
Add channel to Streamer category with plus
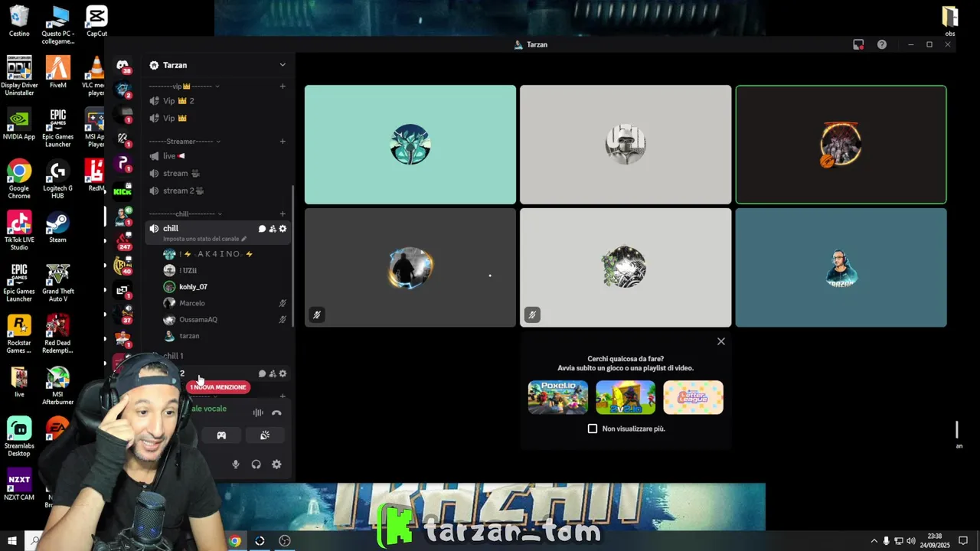point(283,141)
